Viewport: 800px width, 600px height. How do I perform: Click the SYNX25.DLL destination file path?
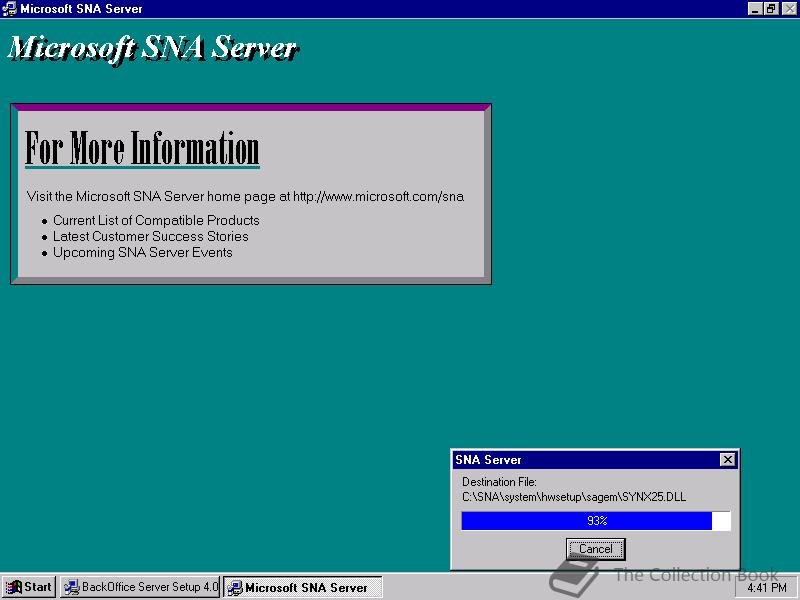[x=574, y=497]
